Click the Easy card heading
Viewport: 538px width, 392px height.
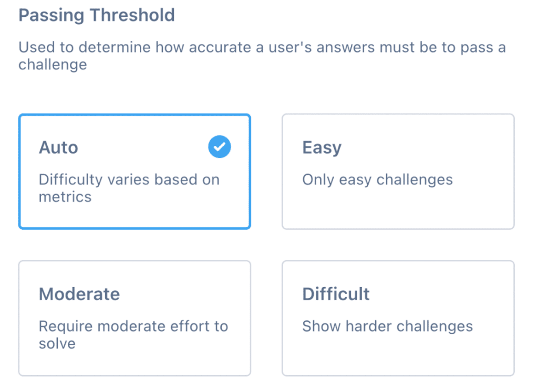322,147
